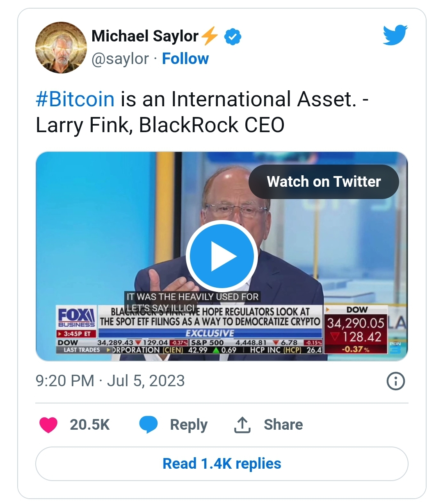Click the lightning bolt emoji beside name
The image size is (443, 504).
click(x=210, y=36)
